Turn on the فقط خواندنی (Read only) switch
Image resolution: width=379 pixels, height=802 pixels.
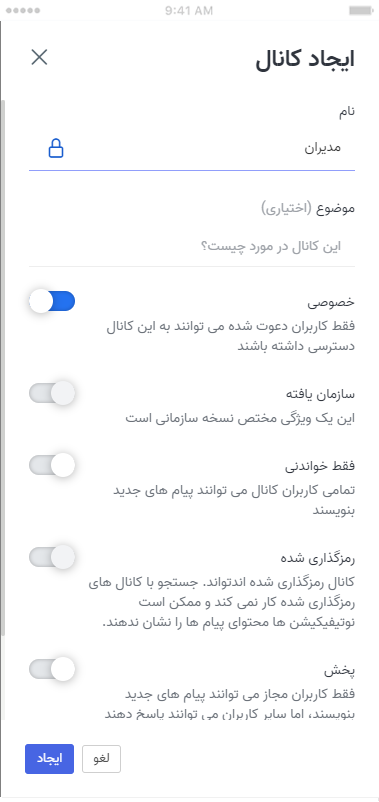[52, 465]
